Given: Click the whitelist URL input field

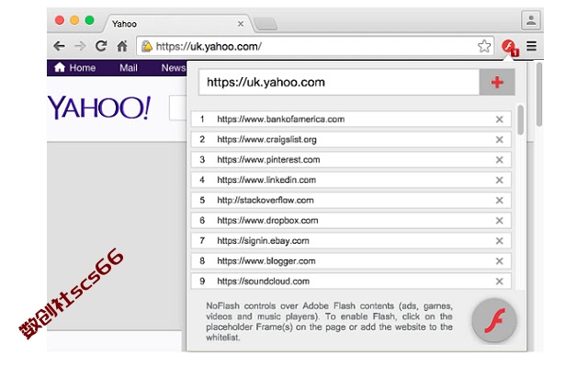Looking at the screenshot, I should tap(339, 82).
